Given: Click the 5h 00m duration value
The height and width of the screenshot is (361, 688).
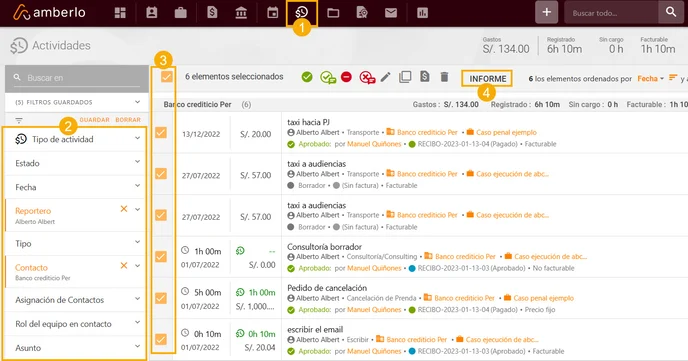Looking at the screenshot, I should click(208, 293).
